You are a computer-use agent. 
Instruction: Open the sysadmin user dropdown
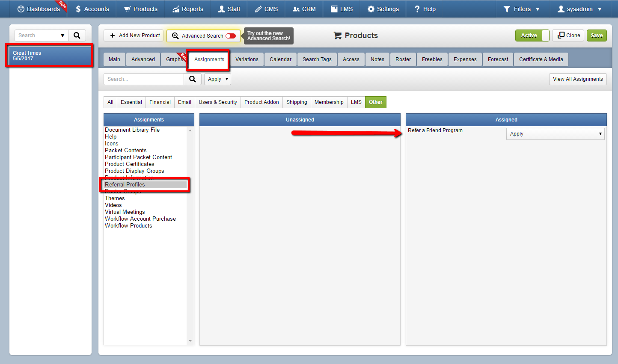[579, 9]
